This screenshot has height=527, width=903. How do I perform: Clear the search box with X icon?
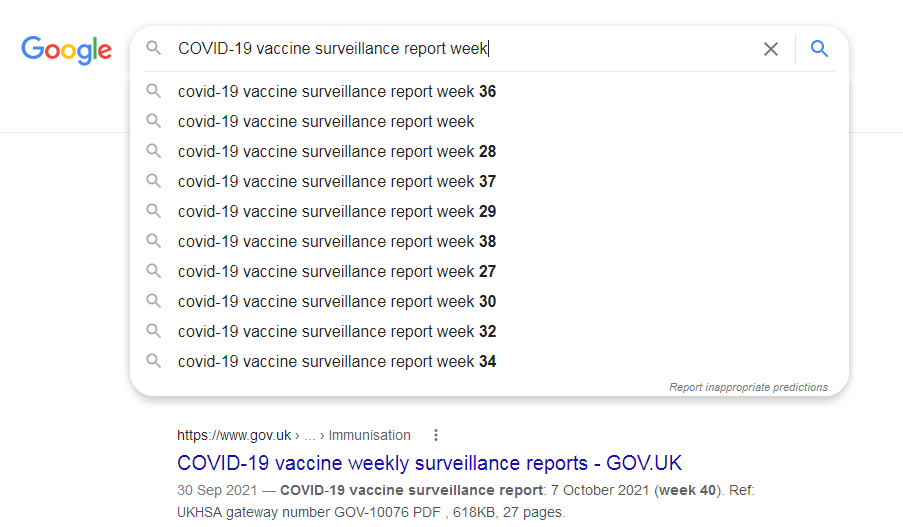click(x=771, y=49)
